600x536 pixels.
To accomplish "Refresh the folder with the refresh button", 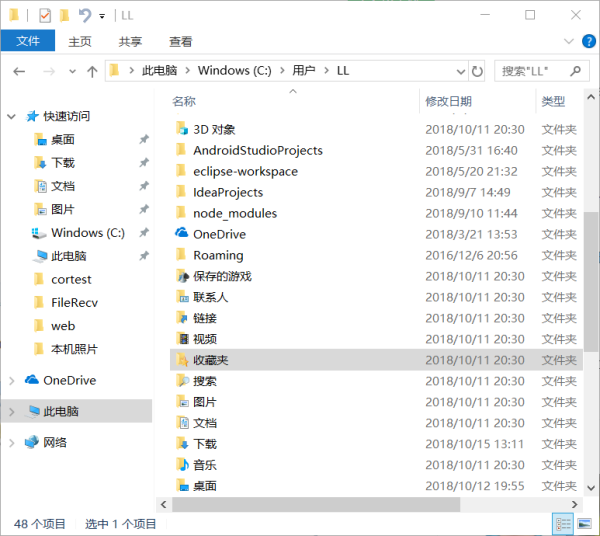I will pyautogui.click(x=477, y=71).
